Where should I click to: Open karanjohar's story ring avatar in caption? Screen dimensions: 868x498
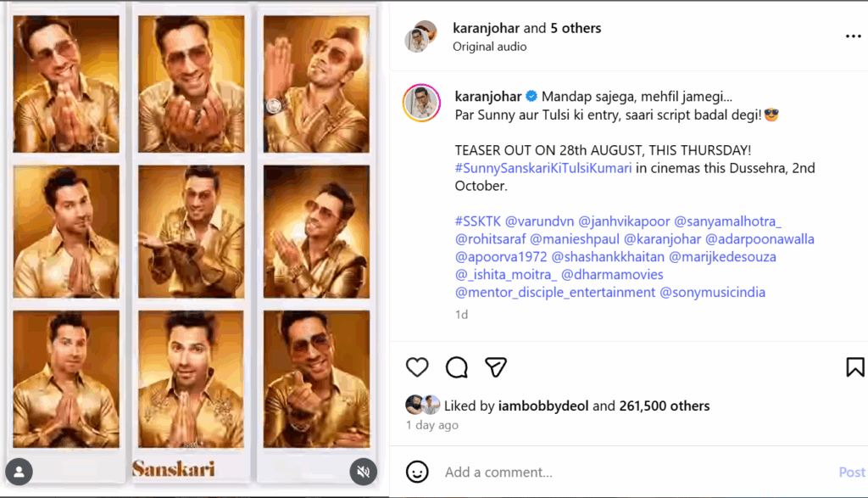click(x=421, y=104)
